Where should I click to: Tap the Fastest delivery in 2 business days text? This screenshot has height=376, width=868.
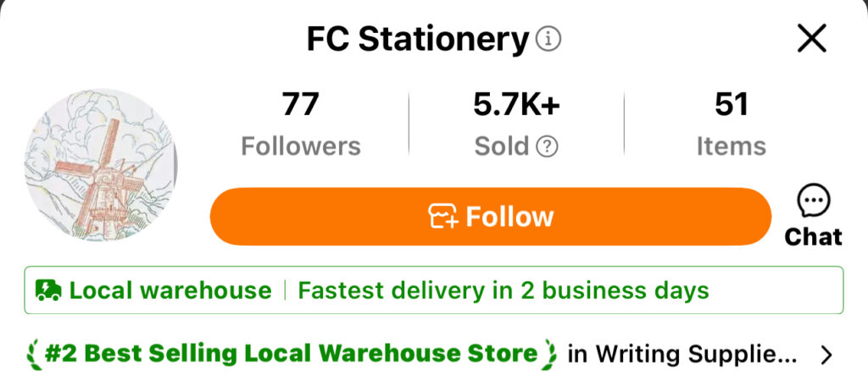pyautogui.click(x=503, y=290)
